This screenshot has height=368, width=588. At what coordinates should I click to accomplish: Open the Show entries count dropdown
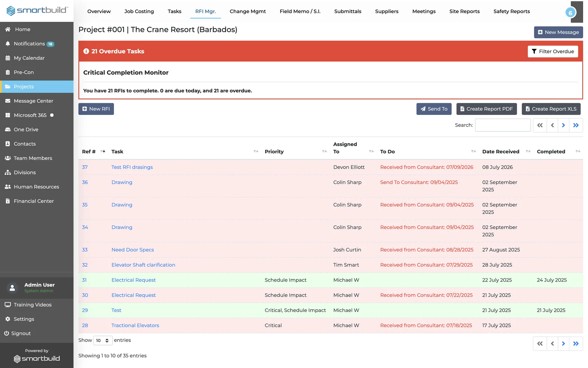[x=103, y=341]
